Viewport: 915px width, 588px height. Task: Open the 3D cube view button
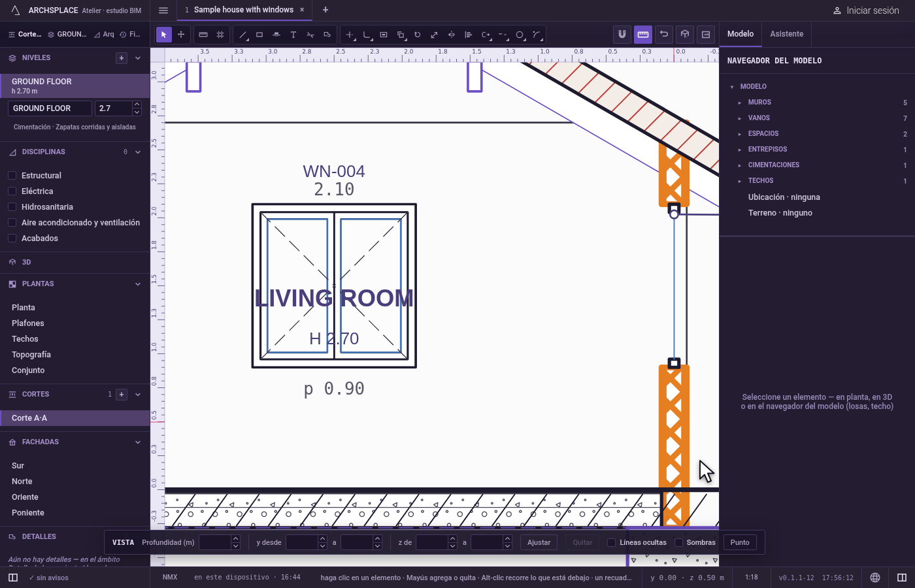pyautogui.click(x=685, y=34)
